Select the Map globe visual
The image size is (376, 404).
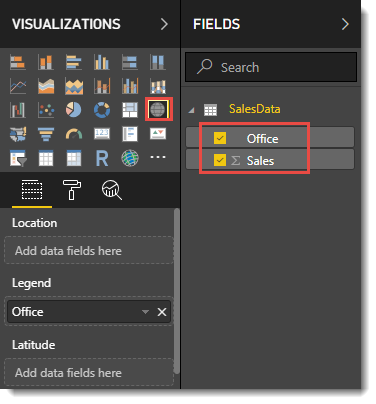point(158,109)
